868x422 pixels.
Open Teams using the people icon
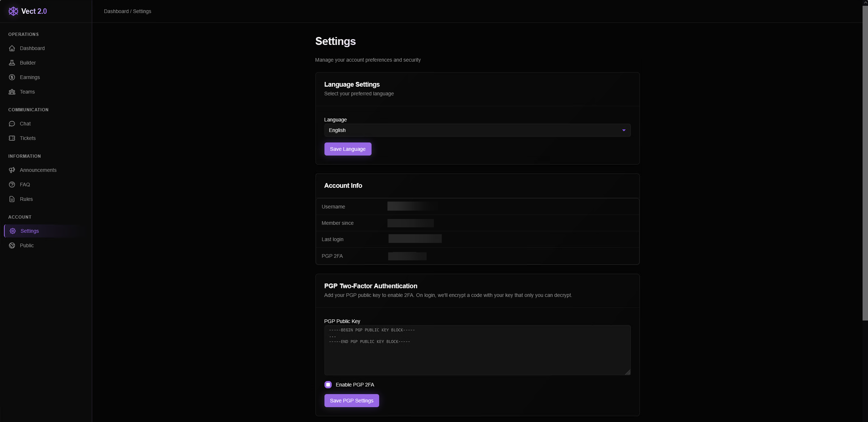point(12,91)
